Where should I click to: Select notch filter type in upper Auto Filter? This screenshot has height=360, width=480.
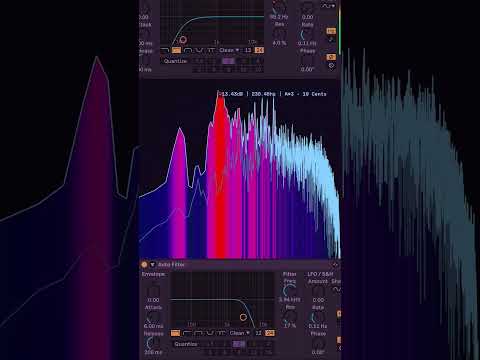[x=199, y=50]
